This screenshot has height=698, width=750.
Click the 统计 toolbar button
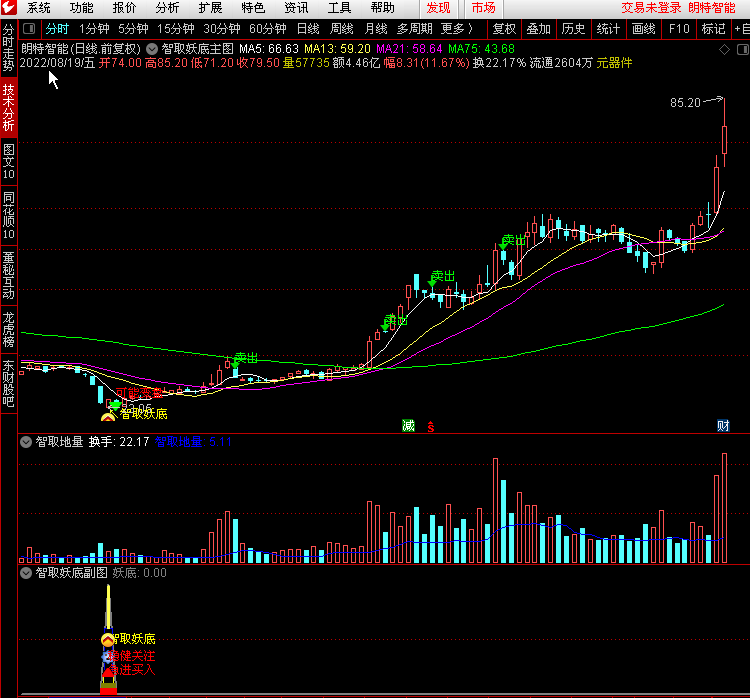pos(608,29)
